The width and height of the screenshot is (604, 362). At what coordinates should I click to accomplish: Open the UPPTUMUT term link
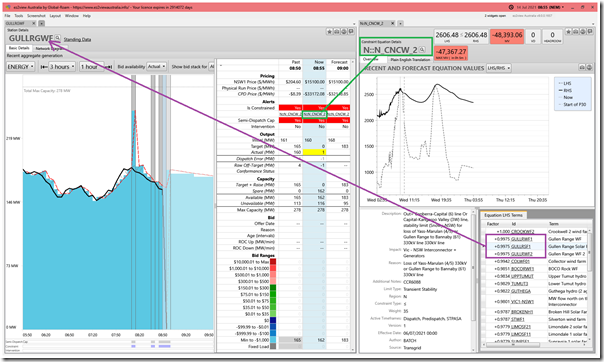pyautogui.click(x=522, y=276)
